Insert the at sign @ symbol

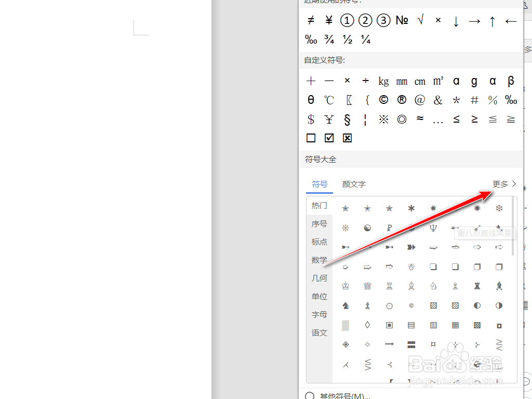point(420,100)
